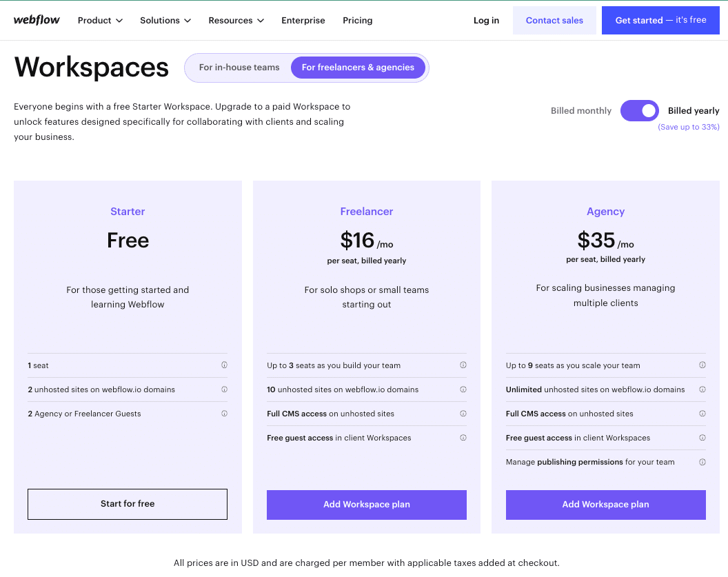
Task: Go to the Enterprise nav item
Action: (303, 21)
